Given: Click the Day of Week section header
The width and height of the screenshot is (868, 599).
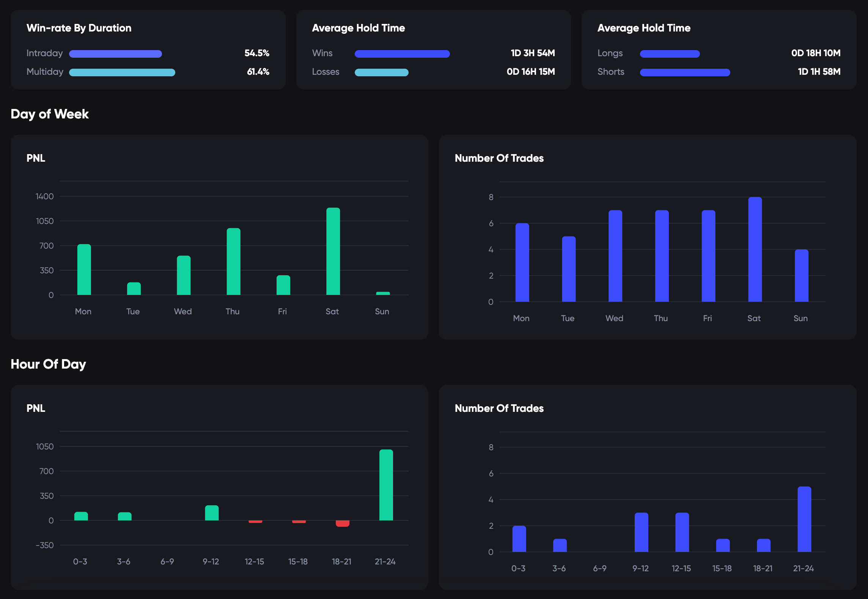Looking at the screenshot, I should point(50,114).
